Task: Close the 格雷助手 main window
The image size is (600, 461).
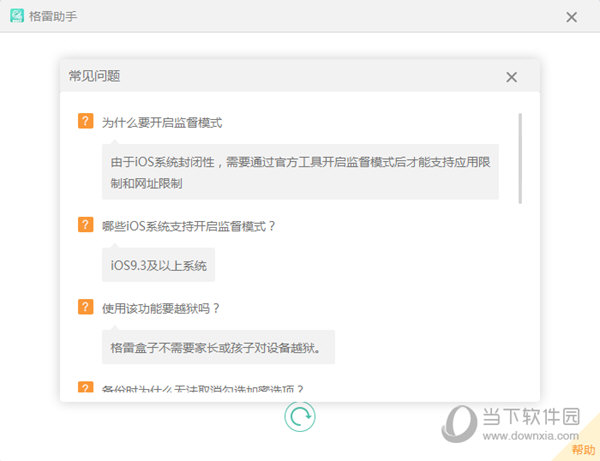Action: point(571,17)
